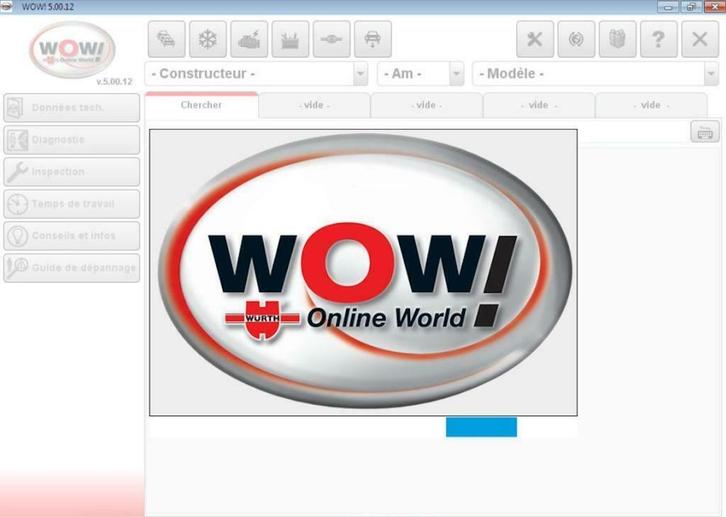Select the third - vide - tab

tap(538, 105)
